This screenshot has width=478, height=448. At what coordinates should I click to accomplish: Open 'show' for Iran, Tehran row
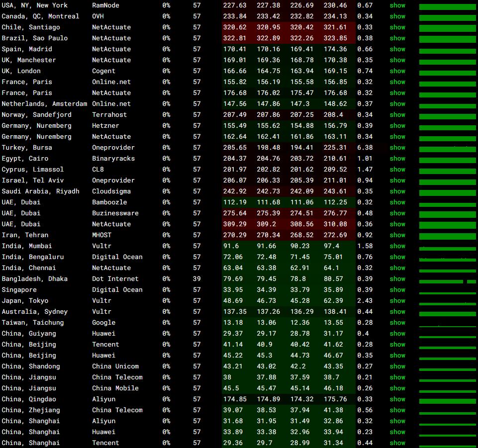pyautogui.click(x=397, y=235)
